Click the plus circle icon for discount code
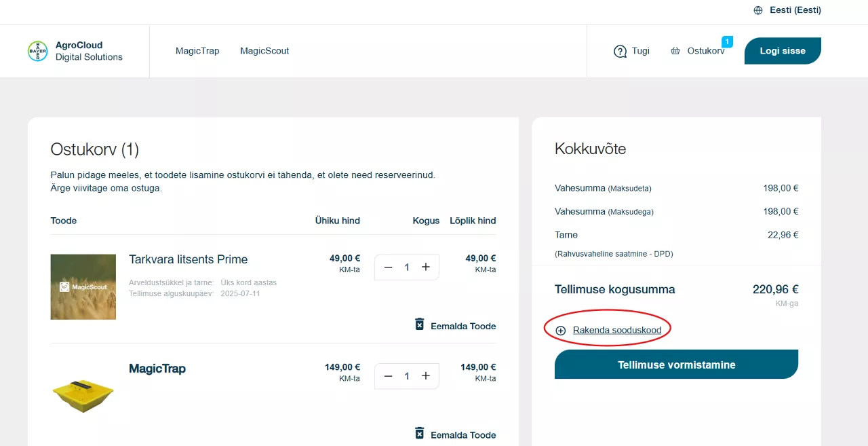The width and height of the screenshot is (868, 446). [561, 331]
